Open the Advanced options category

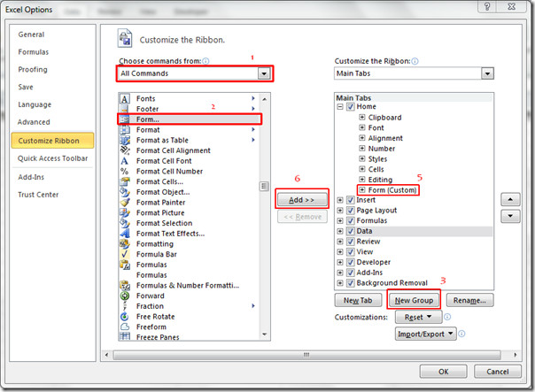click(x=34, y=122)
